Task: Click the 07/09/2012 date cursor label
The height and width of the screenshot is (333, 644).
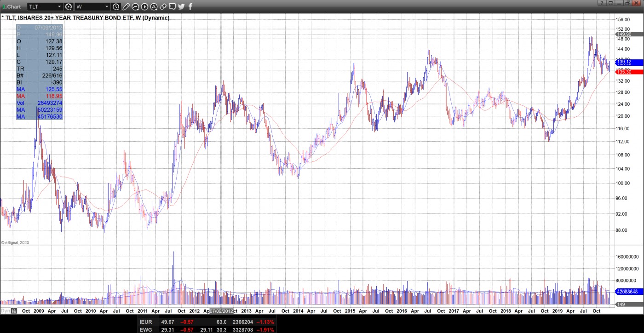Action: click(x=221, y=311)
